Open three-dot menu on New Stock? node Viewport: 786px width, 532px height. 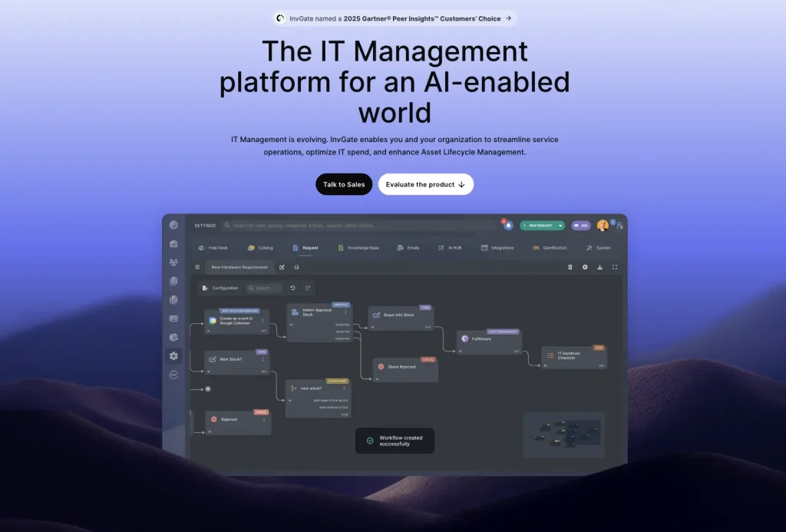point(263,359)
